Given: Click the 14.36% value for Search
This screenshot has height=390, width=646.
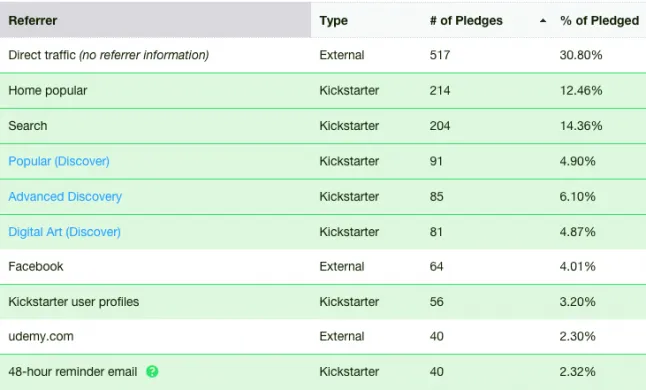Looking at the screenshot, I should point(581,126).
